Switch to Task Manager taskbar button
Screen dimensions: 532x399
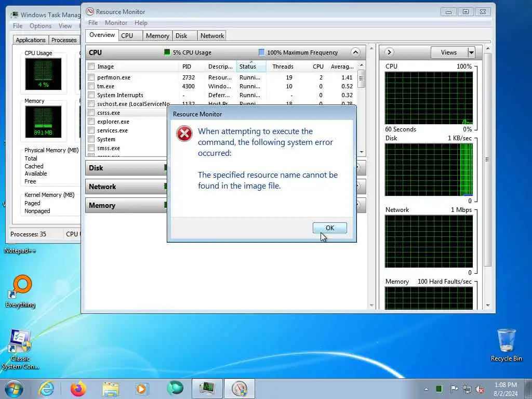point(207,389)
